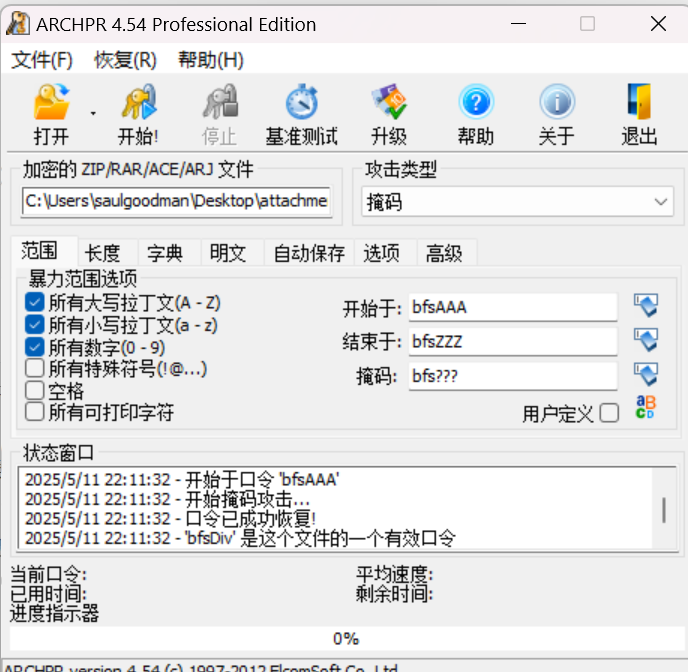Viewport: 688px width, 672px height.
Task: Click the grayed-out Stop (停止) icon
Action: tap(220, 102)
